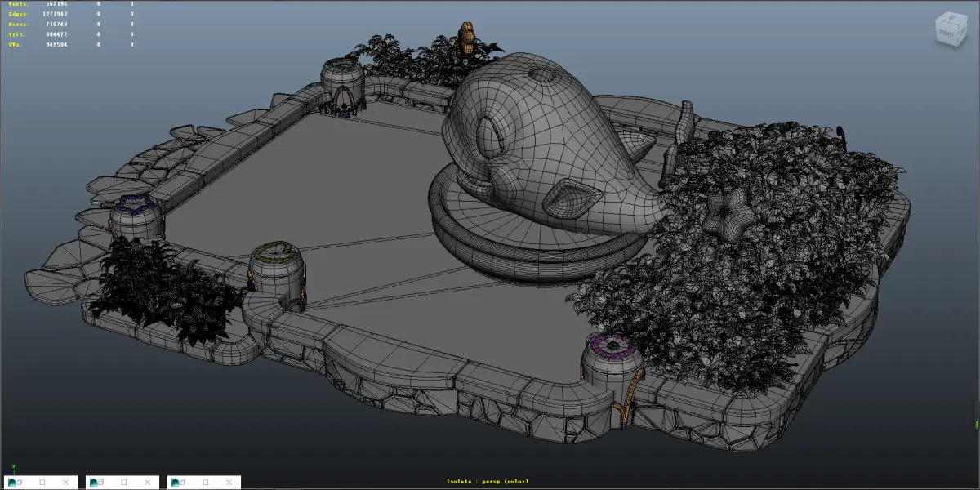The image size is (980, 490).
Task: Click the top face of the ViewCube
Action: click(x=951, y=20)
